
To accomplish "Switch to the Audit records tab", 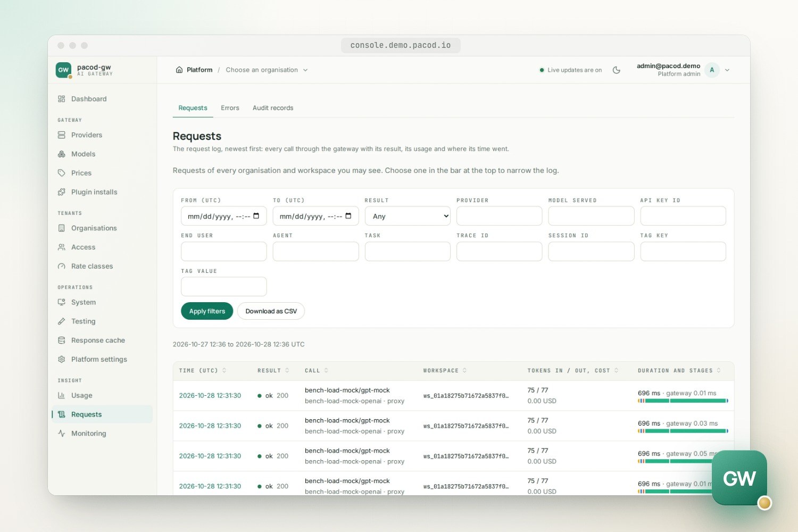I will (273, 108).
